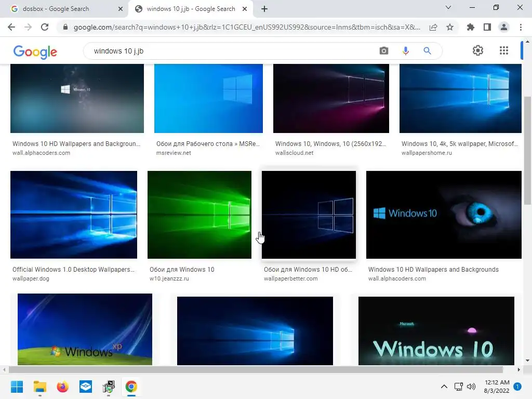
Task: Open Windows XP wallpaper image
Action: pyautogui.click(x=85, y=329)
